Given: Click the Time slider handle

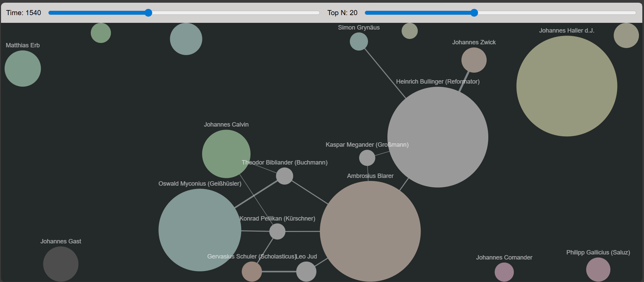Looking at the screenshot, I should [x=148, y=13].
